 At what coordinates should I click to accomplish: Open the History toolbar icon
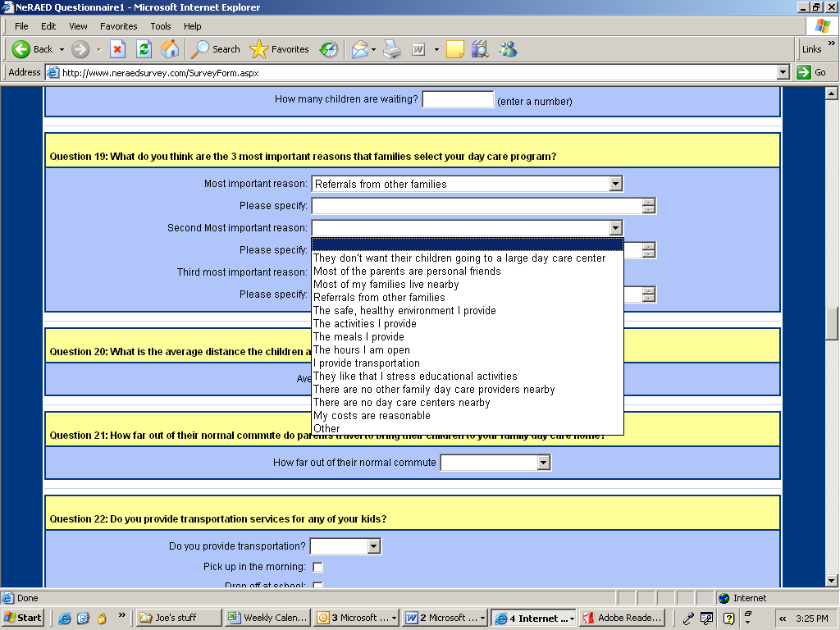tap(329, 49)
